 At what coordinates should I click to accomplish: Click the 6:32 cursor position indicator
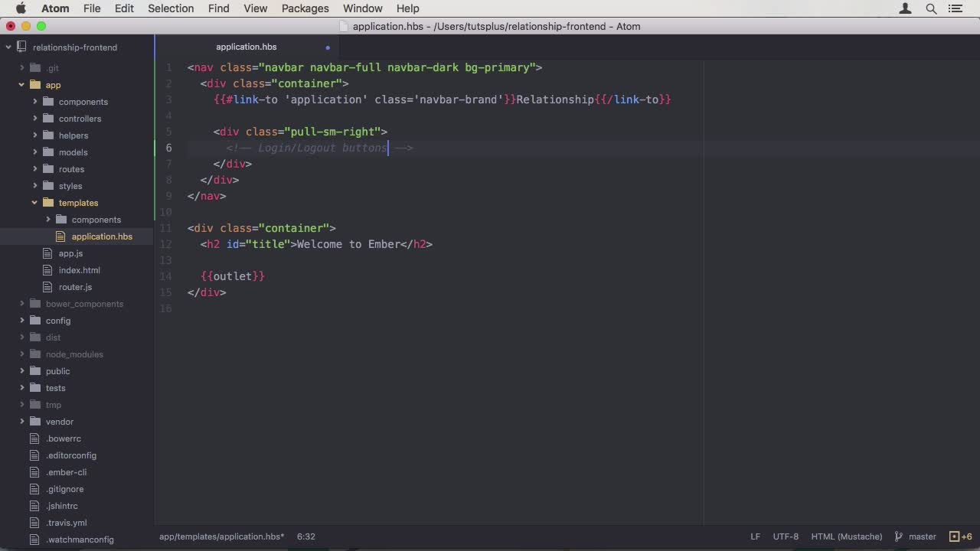306,536
